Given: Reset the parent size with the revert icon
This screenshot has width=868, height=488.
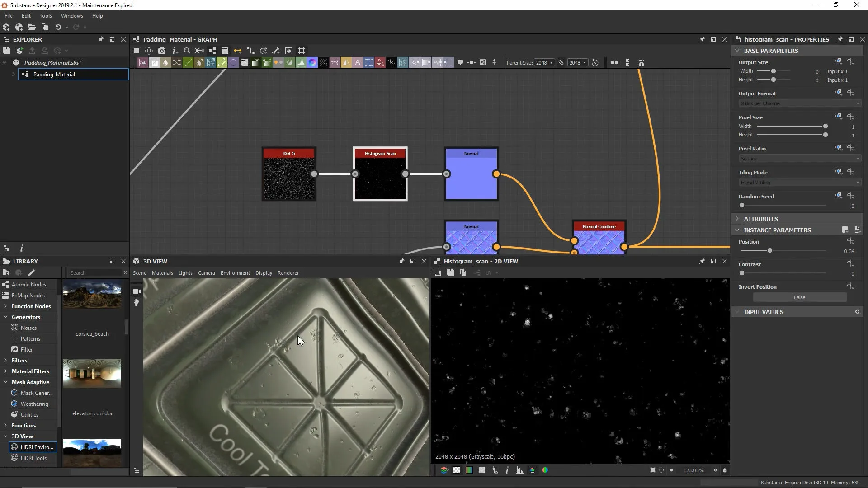Looking at the screenshot, I should point(595,63).
